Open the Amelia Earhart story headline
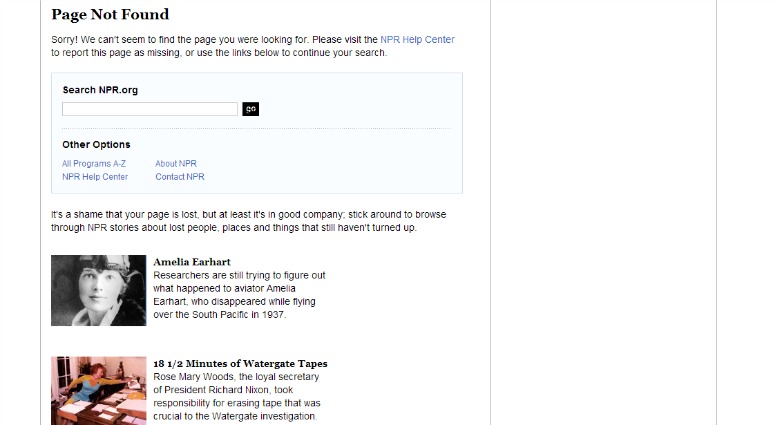This screenshot has height=425, width=782. 192,262
